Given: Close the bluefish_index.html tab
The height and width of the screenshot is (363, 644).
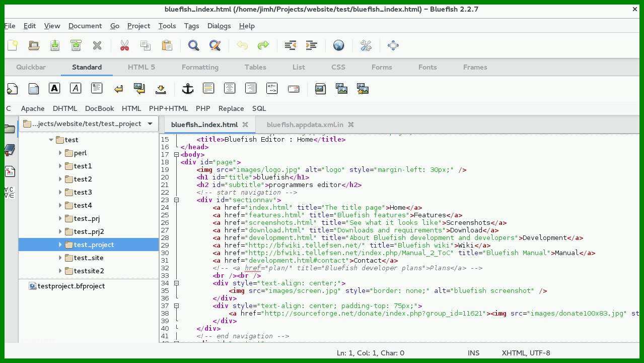Looking at the screenshot, I should [x=245, y=125].
